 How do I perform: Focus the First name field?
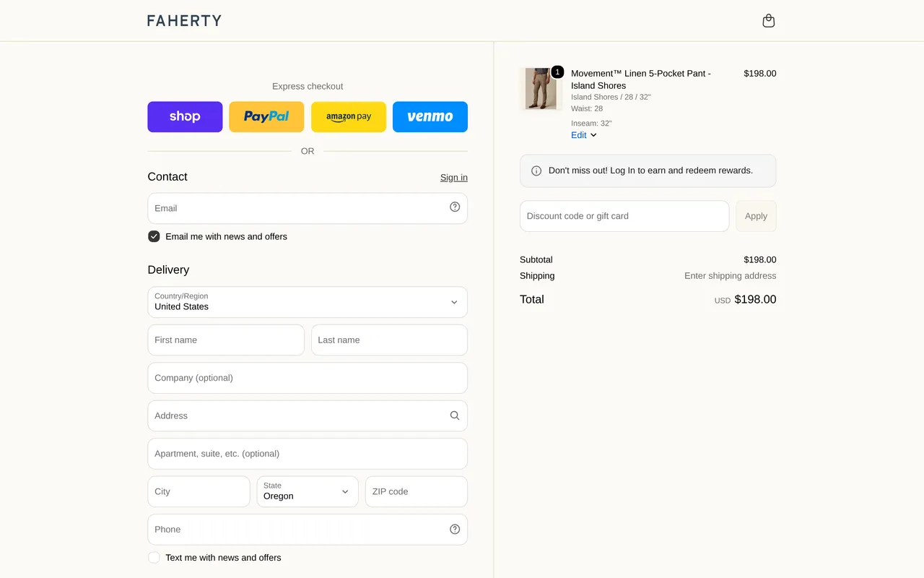click(x=226, y=340)
